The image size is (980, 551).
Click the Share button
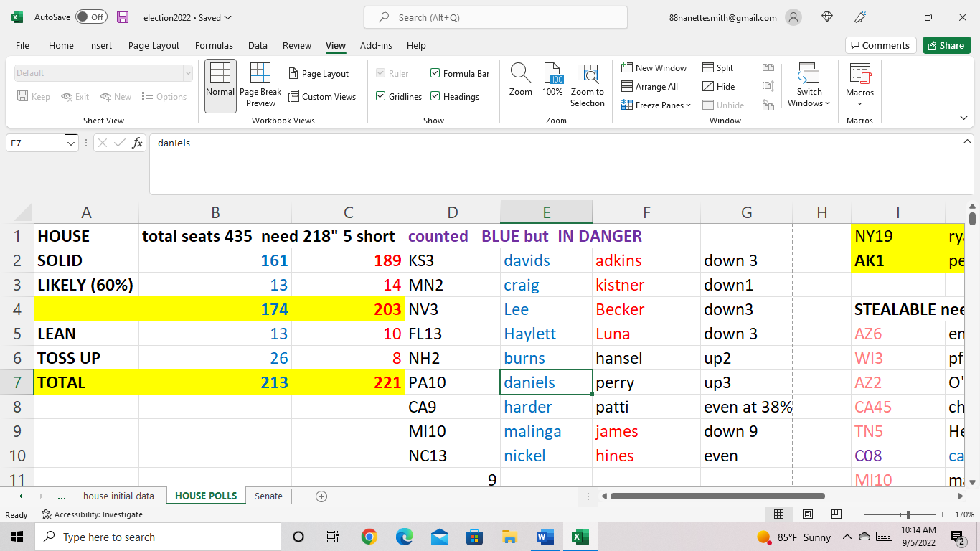coord(946,45)
